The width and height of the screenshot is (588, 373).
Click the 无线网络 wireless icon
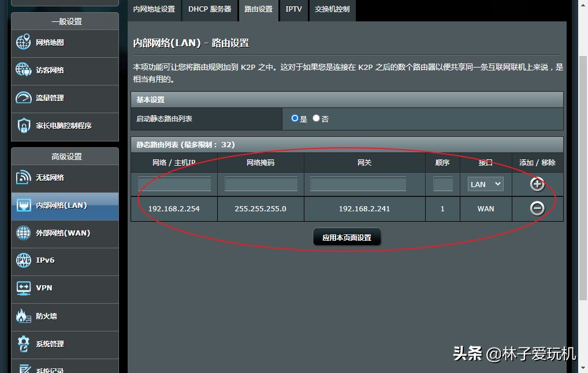[23, 177]
